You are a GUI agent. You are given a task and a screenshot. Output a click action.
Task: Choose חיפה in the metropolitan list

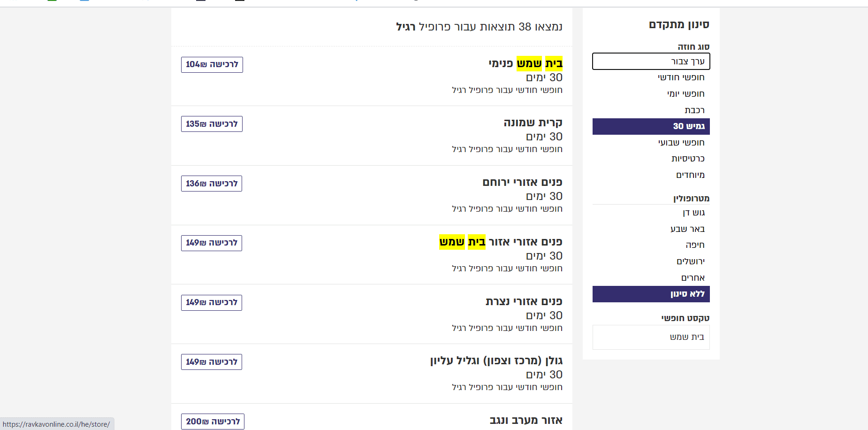[695, 245]
